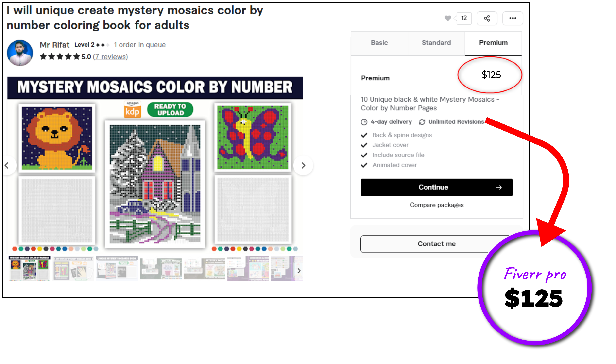
Task: Switch to the Standard package tab
Action: [436, 43]
